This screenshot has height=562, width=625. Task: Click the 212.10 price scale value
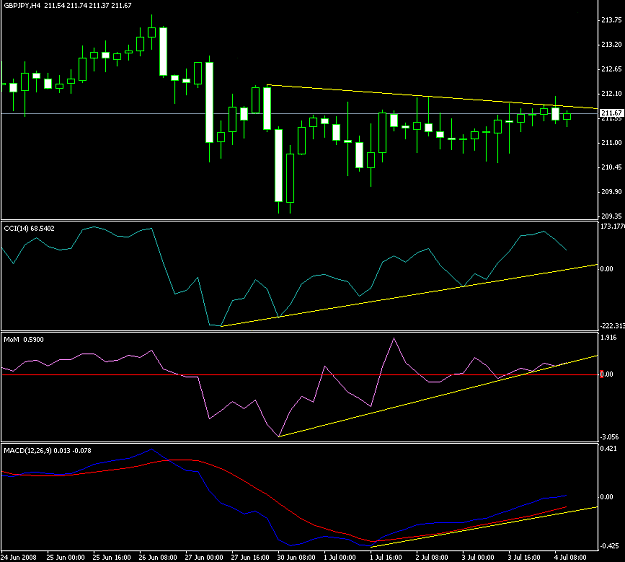pyautogui.click(x=611, y=94)
